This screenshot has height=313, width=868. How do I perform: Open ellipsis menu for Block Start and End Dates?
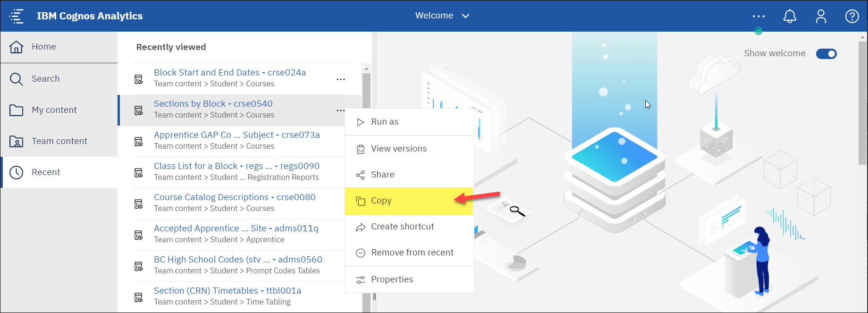click(341, 79)
